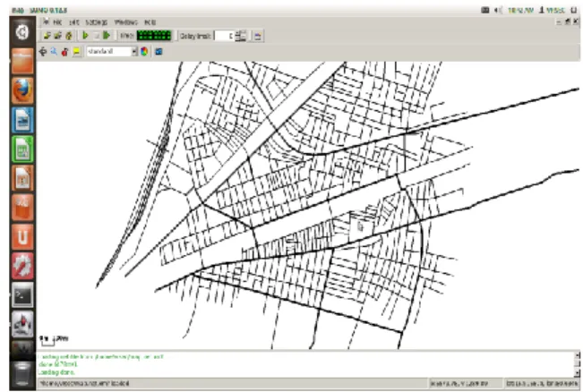Open a network with the second folder icon
Viewport: 583px width, 392px height.
click(x=57, y=36)
